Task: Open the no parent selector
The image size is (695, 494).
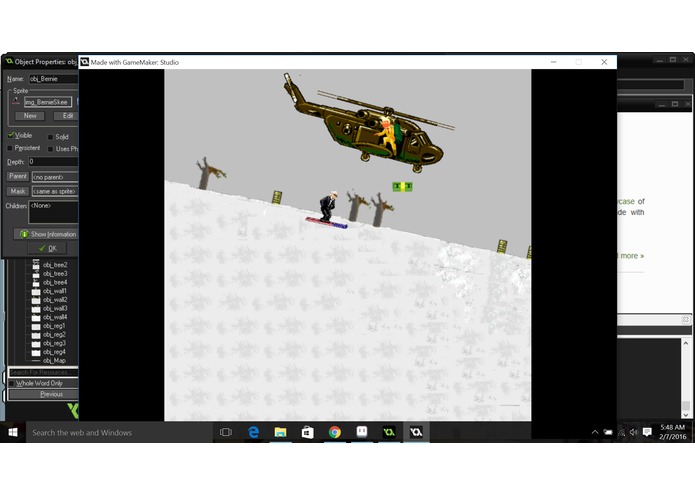Action: click(x=55, y=177)
